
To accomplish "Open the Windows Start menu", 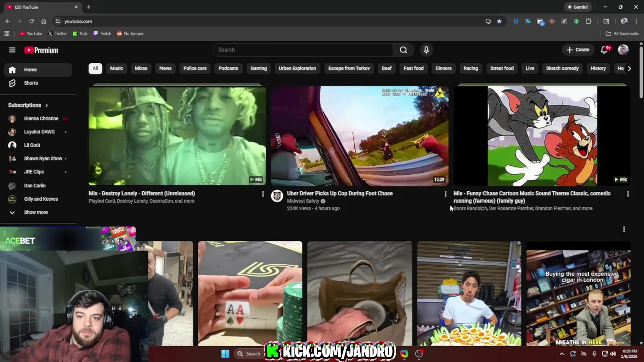I will (x=225, y=354).
